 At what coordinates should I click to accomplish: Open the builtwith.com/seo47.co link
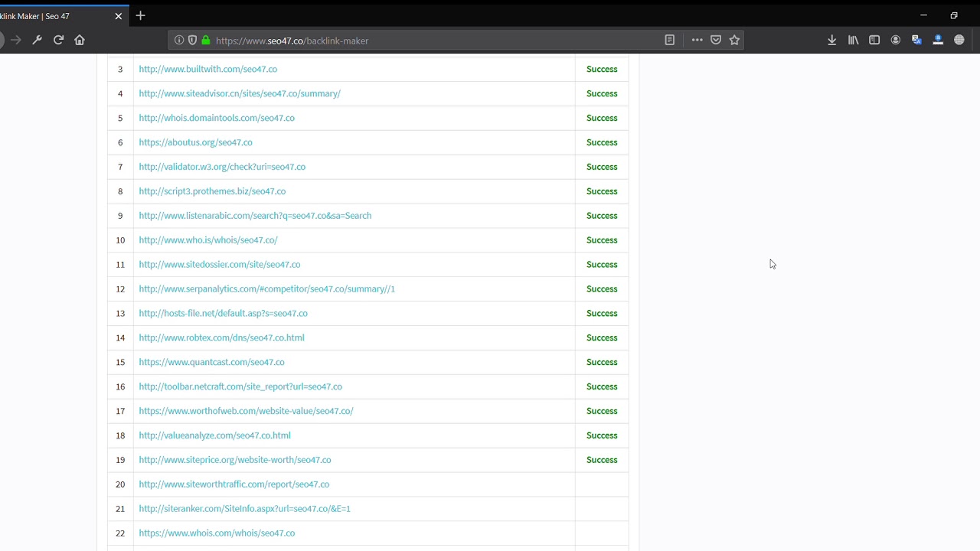208,69
